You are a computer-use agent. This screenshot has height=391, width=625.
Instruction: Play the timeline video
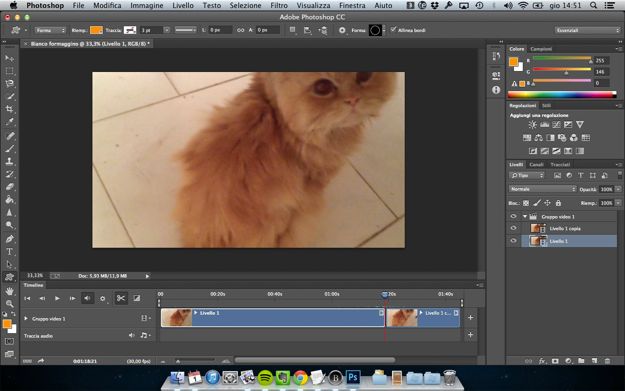(57, 298)
